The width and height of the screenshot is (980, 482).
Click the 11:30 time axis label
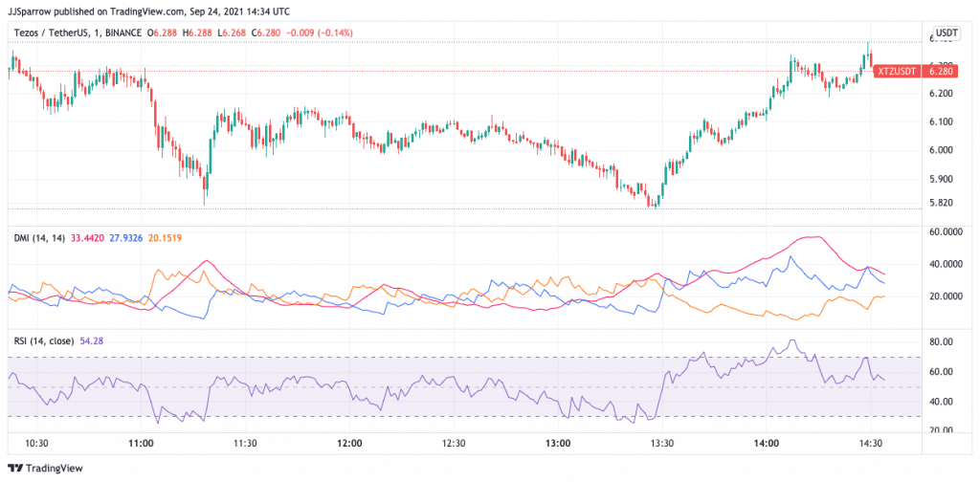[245, 444]
